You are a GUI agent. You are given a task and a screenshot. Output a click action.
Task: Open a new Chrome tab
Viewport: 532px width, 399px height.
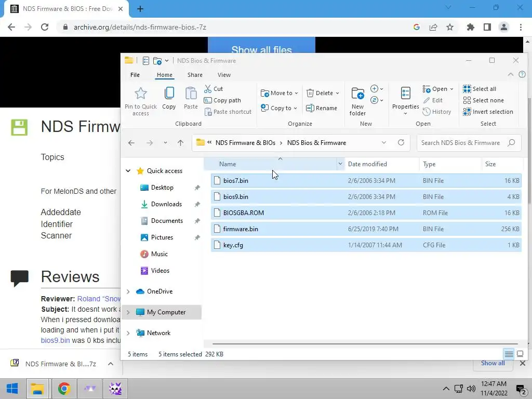140,9
